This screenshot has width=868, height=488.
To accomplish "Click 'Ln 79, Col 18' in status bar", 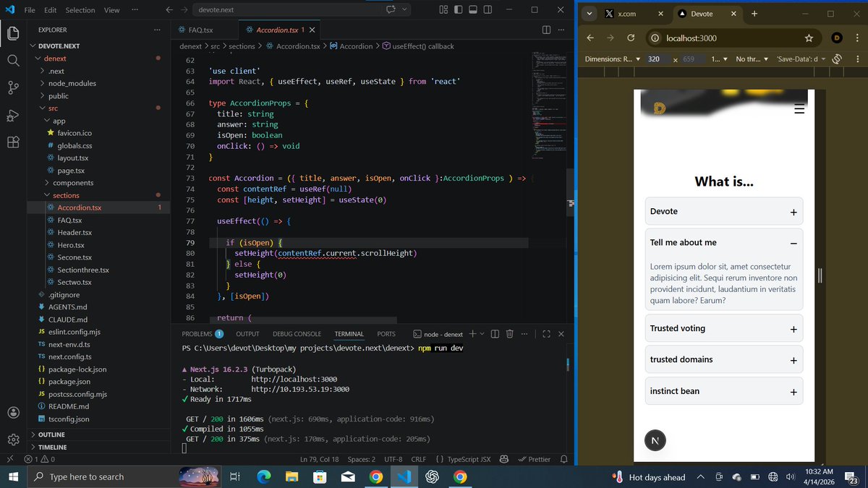I will click(x=320, y=459).
